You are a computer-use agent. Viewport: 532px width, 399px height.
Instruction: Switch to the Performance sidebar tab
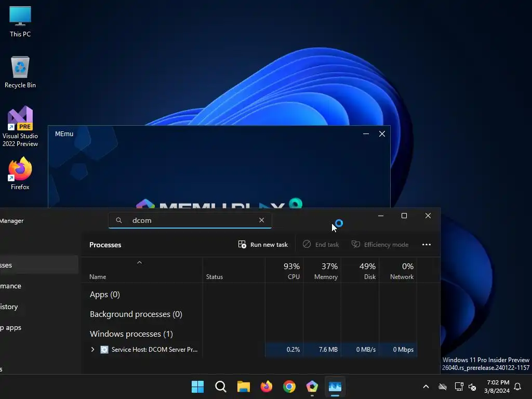[x=38, y=286]
